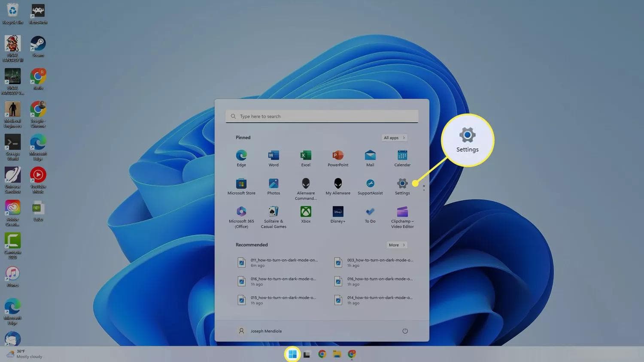This screenshot has height=362, width=644.
Task: Launch Word from the Start menu
Action: (273, 158)
